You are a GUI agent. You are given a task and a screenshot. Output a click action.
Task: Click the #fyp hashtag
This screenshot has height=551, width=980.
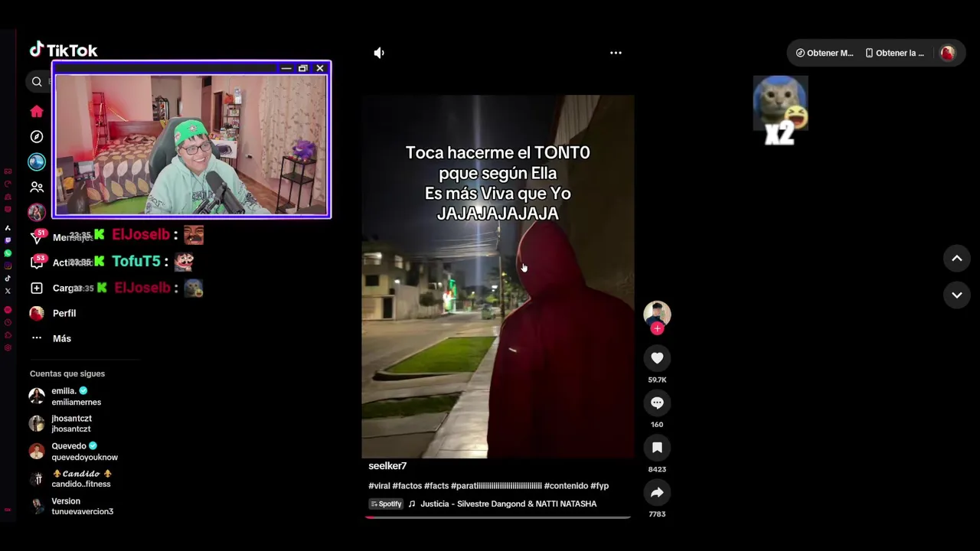coord(599,486)
